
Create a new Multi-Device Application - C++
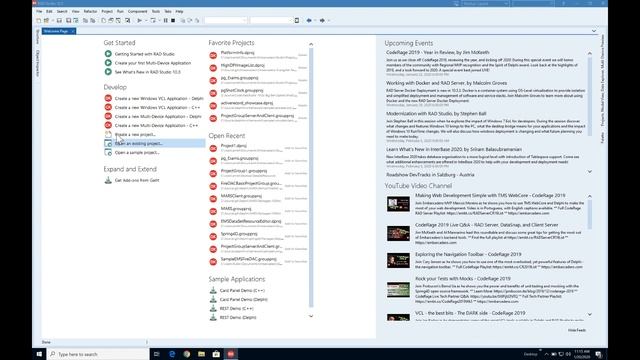156,125
